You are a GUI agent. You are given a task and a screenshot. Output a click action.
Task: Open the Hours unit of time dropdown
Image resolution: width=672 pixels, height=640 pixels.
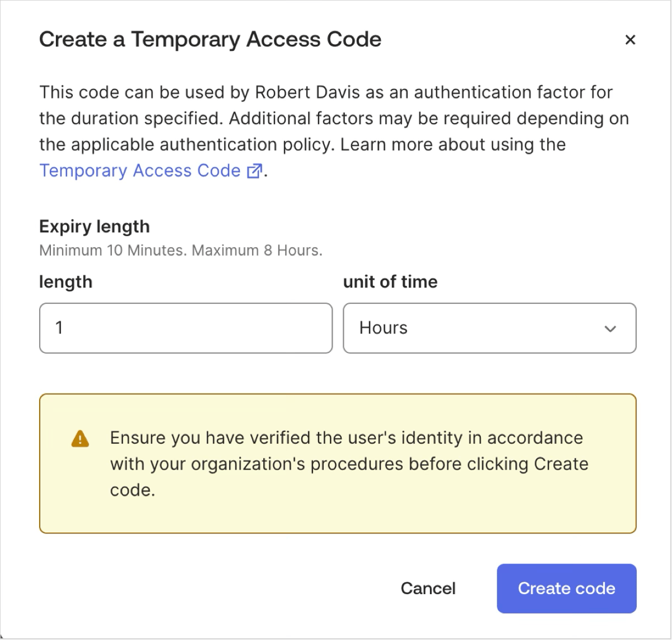coord(489,328)
